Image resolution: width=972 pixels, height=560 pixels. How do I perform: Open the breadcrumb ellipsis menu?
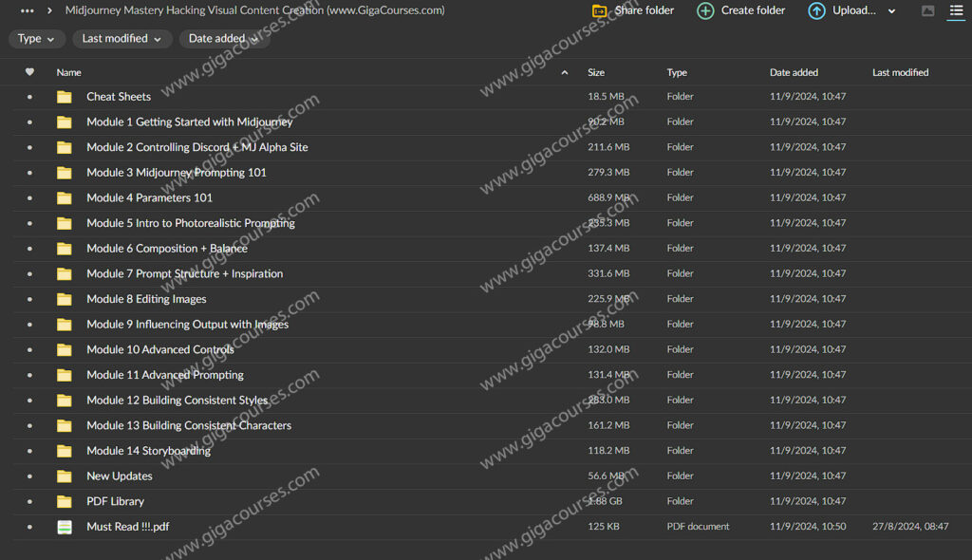pos(28,10)
